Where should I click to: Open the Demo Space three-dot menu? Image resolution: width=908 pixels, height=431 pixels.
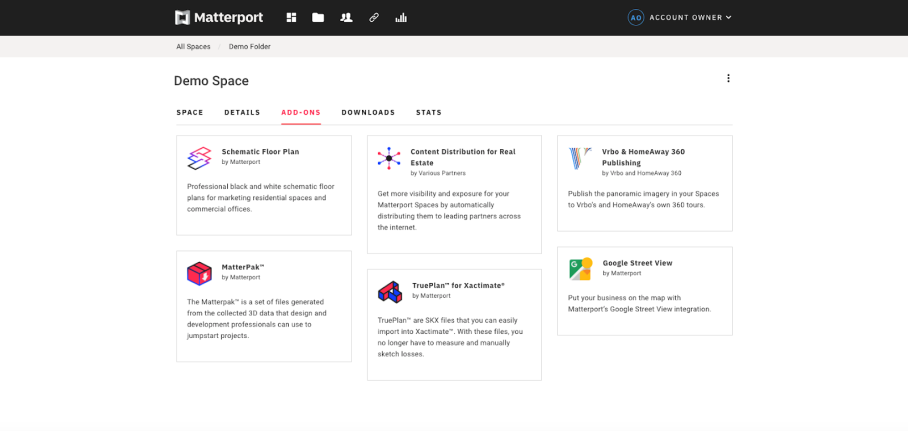coord(728,78)
